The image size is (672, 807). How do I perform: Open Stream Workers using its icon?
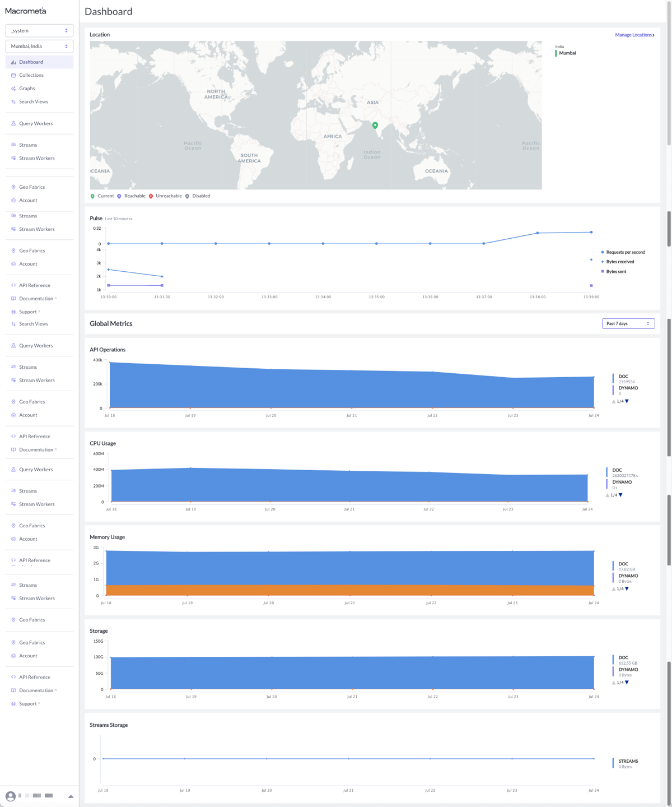[x=13, y=158]
